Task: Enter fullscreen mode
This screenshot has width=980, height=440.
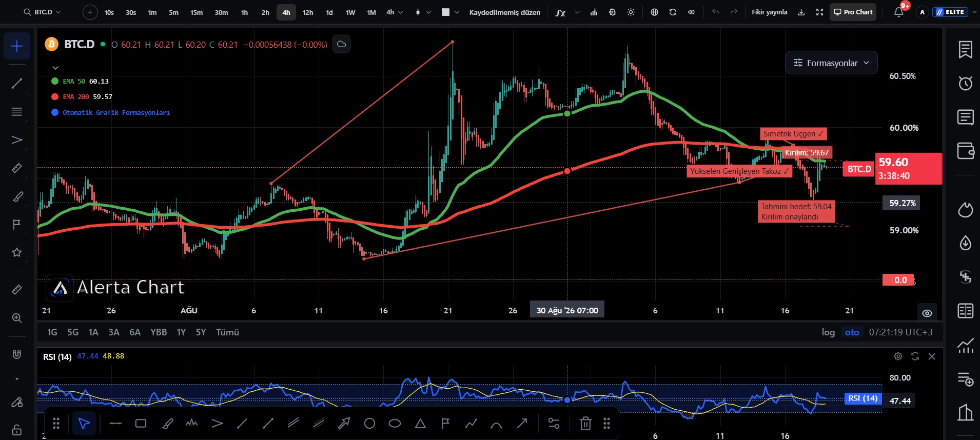Action: 819,12
